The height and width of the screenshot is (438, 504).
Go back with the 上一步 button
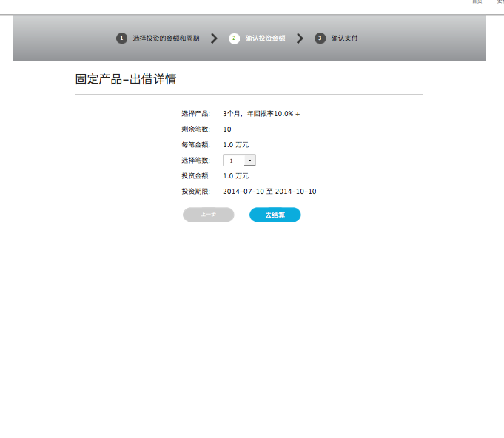click(209, 215)
